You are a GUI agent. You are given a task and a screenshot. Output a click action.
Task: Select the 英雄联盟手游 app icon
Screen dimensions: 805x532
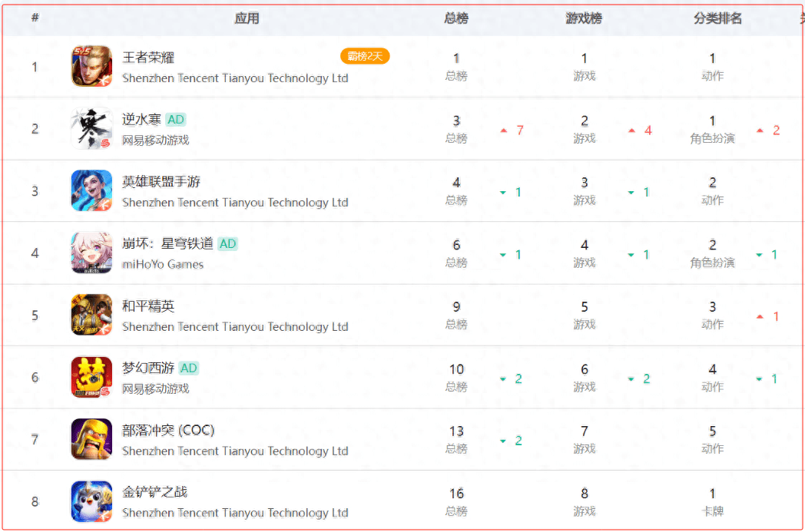[91, 190]
